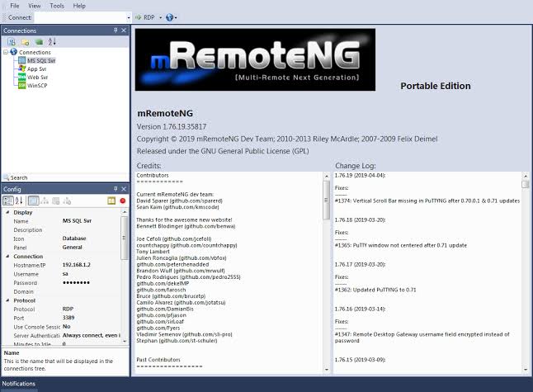The image size is (533, 392).
Task: Open the View menu
Action: 35,6
